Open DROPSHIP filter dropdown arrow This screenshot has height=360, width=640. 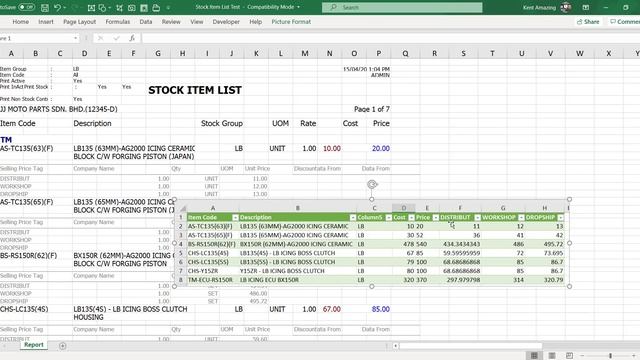coord(560,218)
